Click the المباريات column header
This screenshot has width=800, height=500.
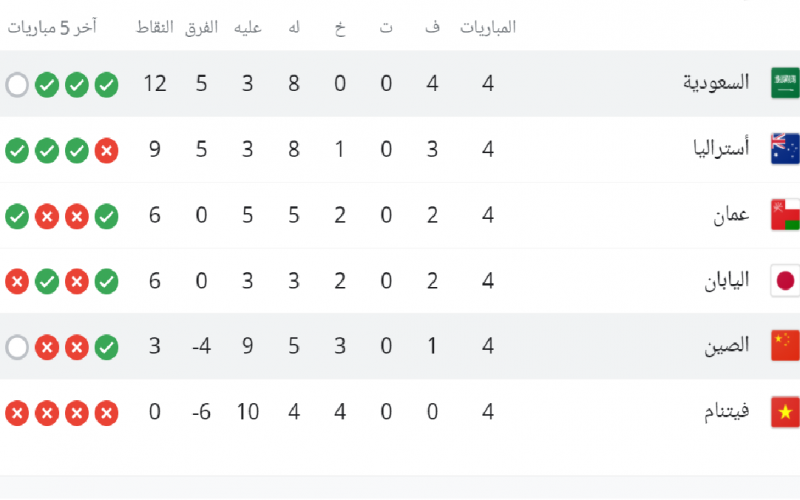click(488, 27)
